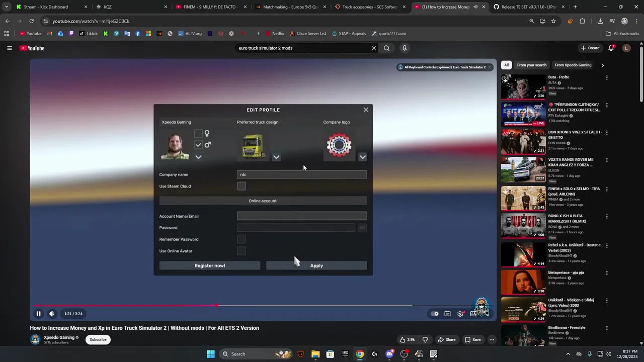Open the Netflix bookmark

point(275,34)
